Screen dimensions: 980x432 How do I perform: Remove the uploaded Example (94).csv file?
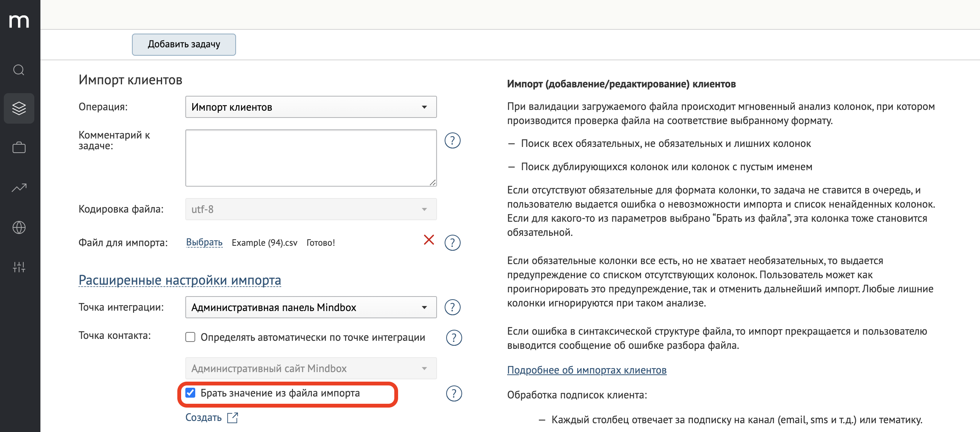click(429, 240)
